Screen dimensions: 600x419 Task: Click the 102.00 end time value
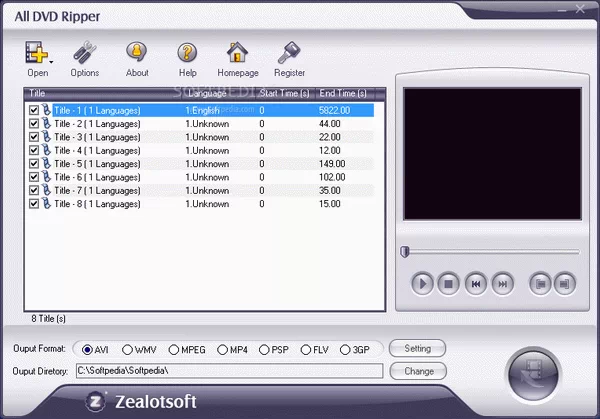(x=332, y=178)
